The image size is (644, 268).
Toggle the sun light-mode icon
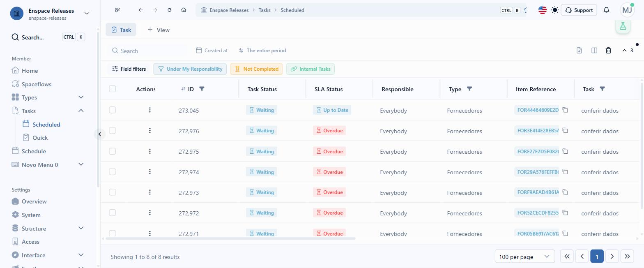coord(555,10)
